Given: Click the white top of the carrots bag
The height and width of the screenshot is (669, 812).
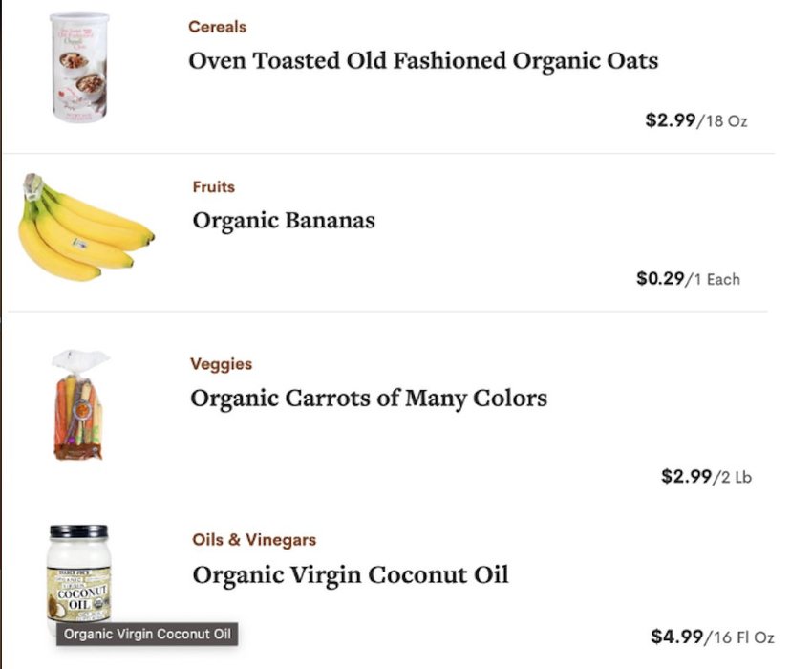Looking at the screenshot, I should (x=80, y=360).
